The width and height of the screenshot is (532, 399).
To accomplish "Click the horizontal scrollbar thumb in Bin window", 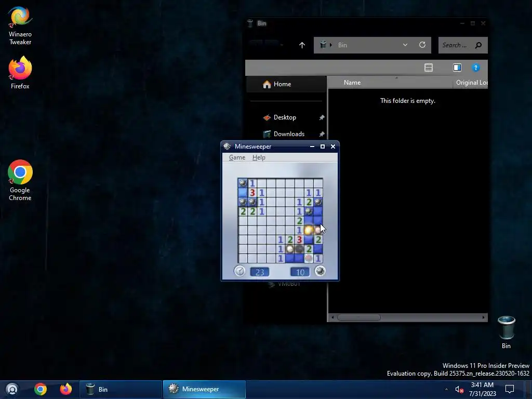I will (x=359, y=317).
